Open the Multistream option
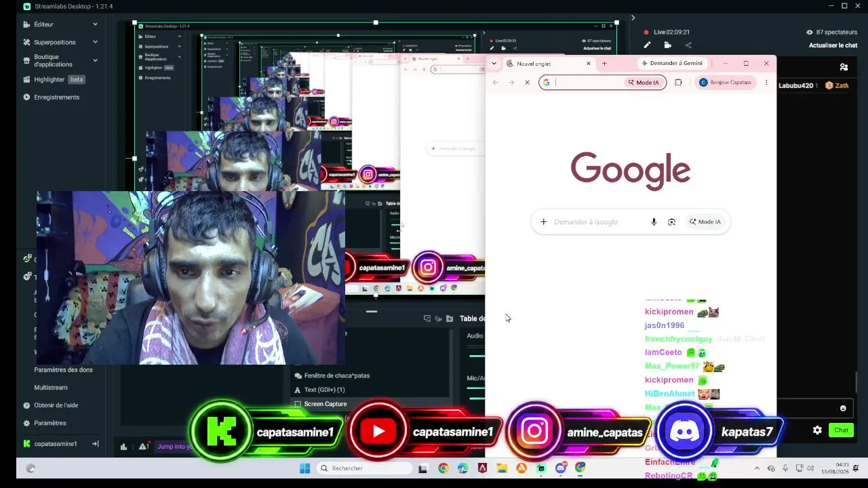Viewport: 868px width, 488px height. [51, 388]
